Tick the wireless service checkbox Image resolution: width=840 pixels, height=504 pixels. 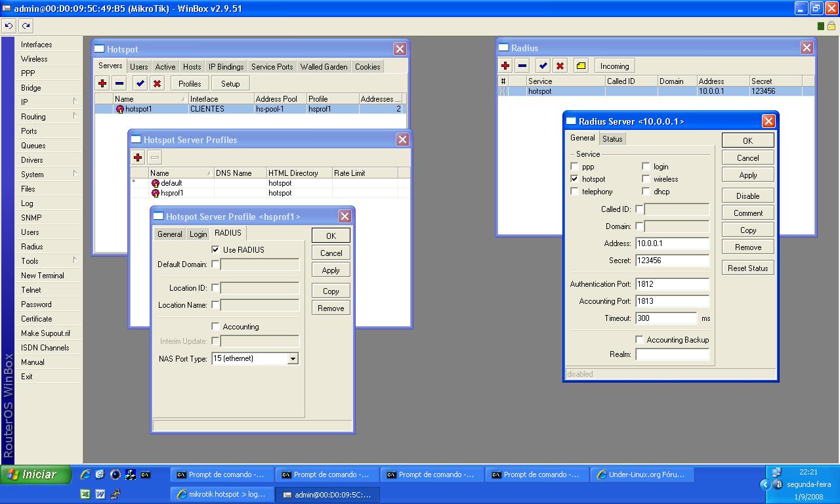coord(646,179)
